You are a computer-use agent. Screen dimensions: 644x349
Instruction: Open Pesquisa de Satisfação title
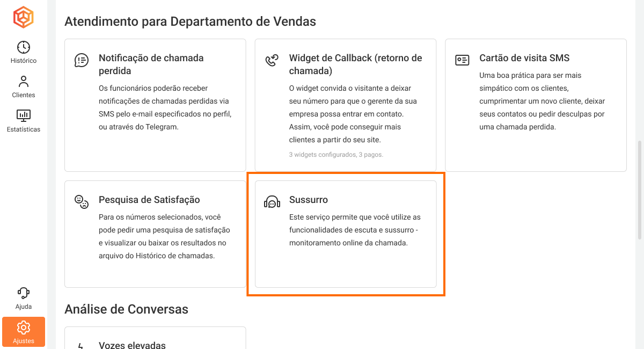[149, 200]
